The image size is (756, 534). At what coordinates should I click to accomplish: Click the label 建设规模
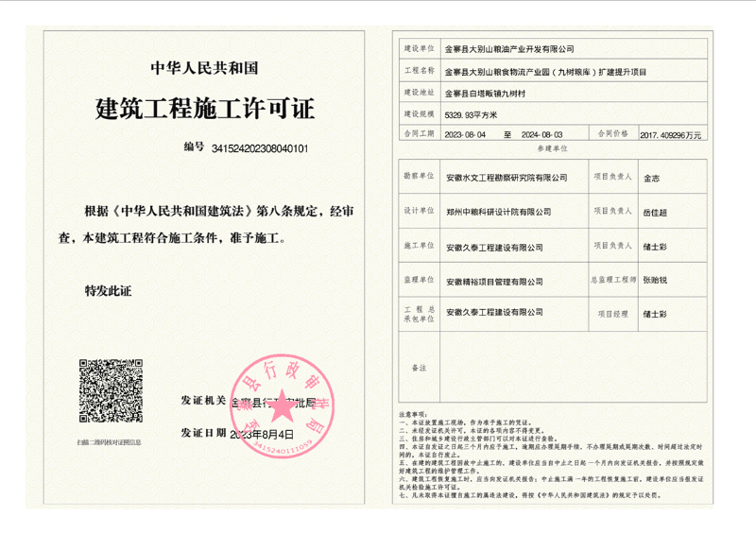tap(419, 113)
